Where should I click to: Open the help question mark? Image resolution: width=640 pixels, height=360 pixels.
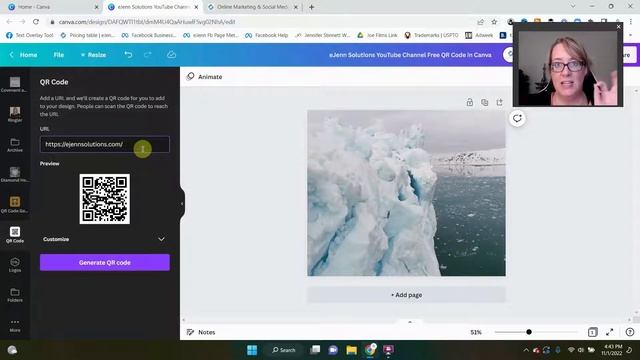coord(630,332)
